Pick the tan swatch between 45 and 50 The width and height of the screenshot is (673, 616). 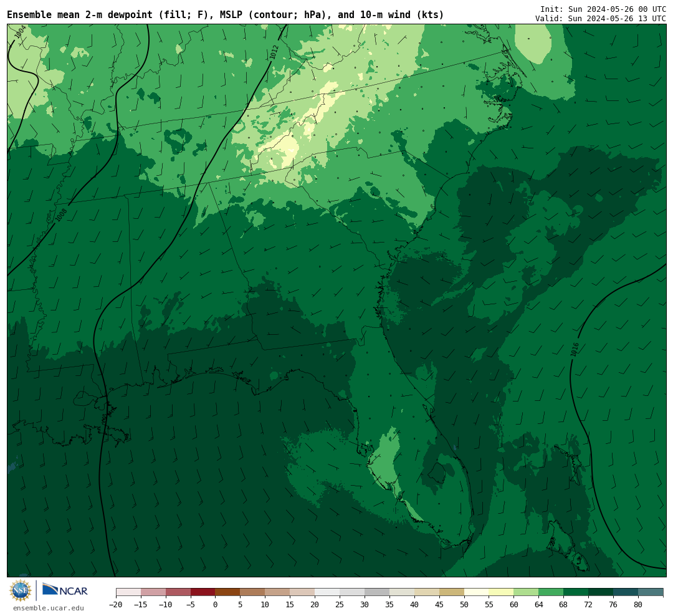(452, 592)
